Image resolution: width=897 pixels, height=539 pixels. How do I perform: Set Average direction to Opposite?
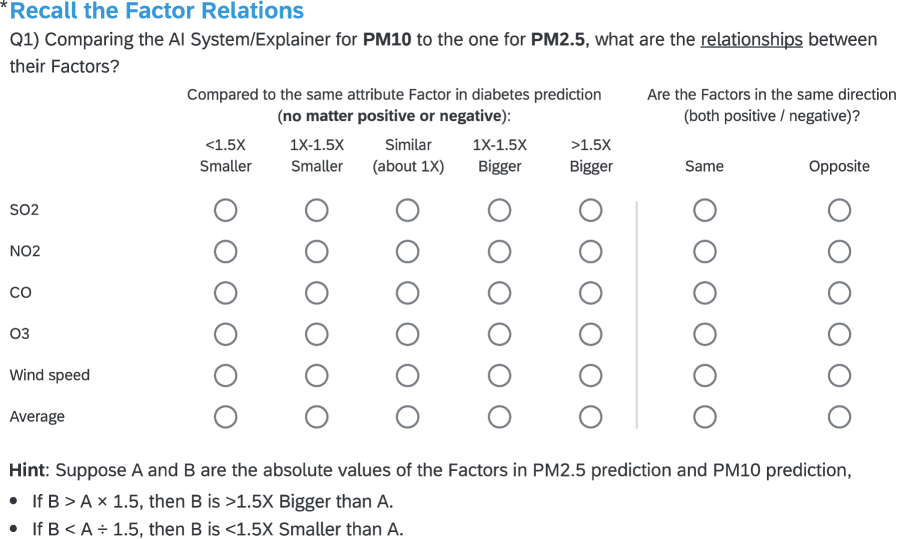tap(839, 416)
